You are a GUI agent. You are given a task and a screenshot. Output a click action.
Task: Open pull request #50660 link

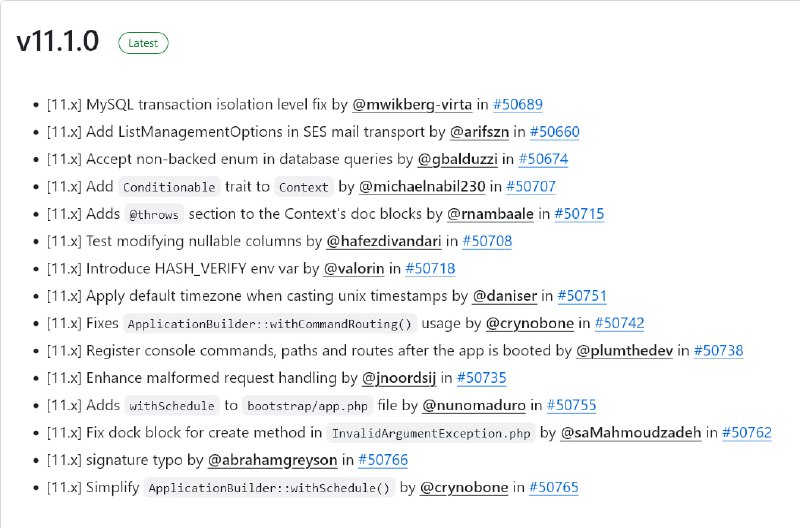(555, 132)
